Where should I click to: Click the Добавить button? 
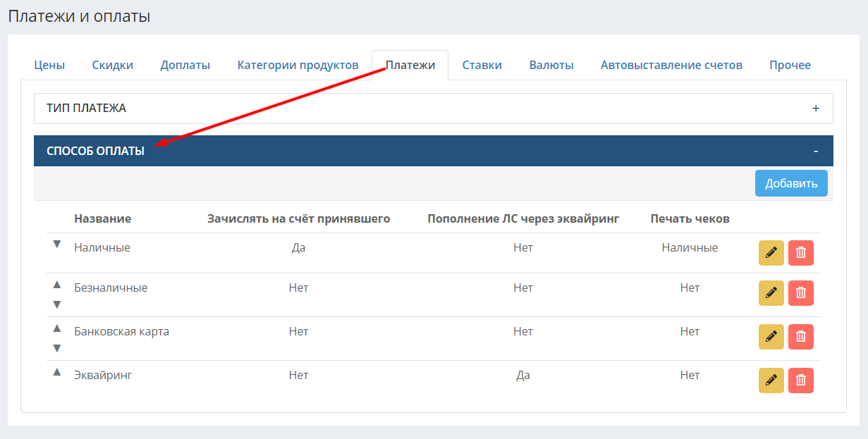791,183
